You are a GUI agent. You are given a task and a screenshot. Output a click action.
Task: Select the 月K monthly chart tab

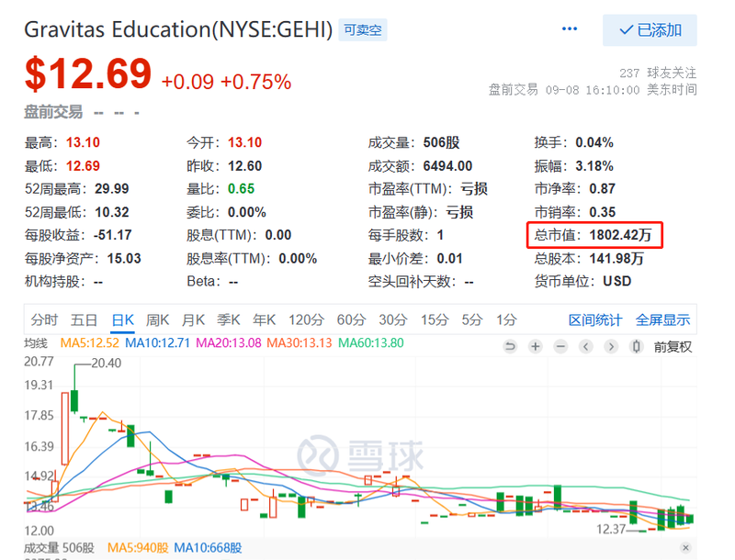[193, 320]
